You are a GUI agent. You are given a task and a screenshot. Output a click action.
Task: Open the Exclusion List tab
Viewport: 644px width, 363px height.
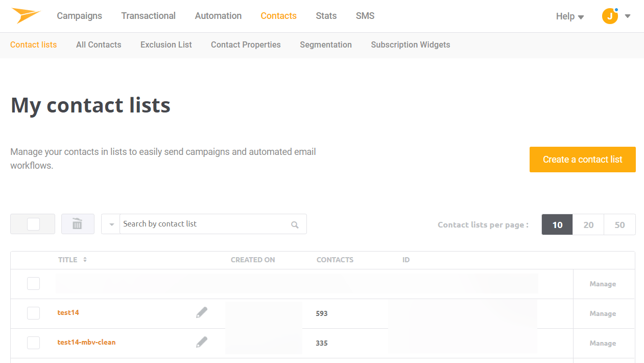click(x=166, y=44)
